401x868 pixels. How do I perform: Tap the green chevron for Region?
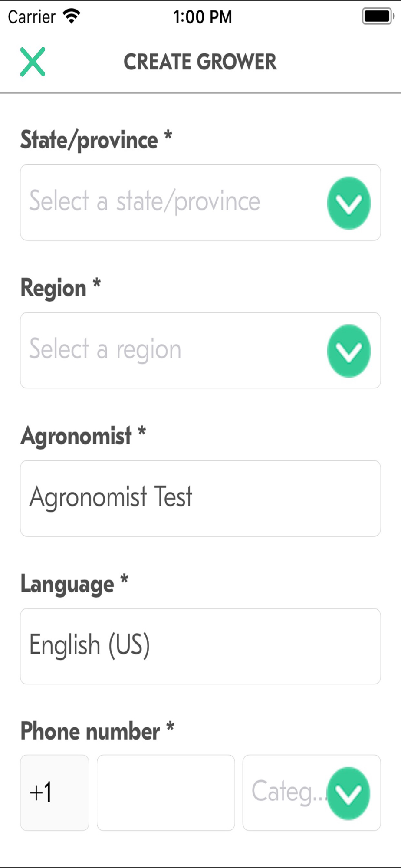click(x=348, y=351)
